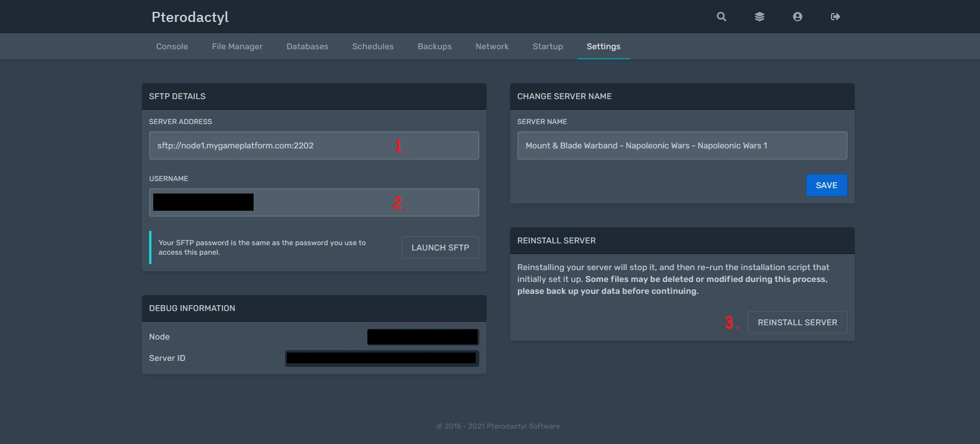The height and width of the screenshot is (444, 980).
Task: Select the Settings tab
Action: [x=603, y=46]
